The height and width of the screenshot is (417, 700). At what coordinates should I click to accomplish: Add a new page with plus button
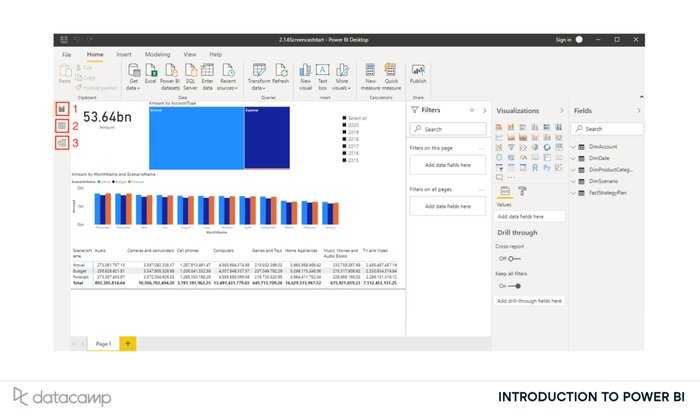coord(128,344)
